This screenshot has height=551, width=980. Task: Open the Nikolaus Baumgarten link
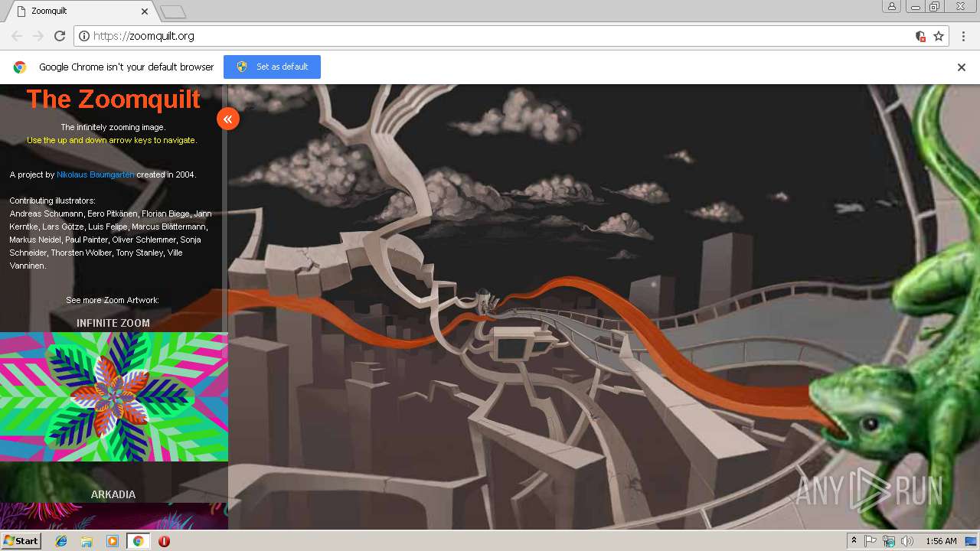click(96, 174)
